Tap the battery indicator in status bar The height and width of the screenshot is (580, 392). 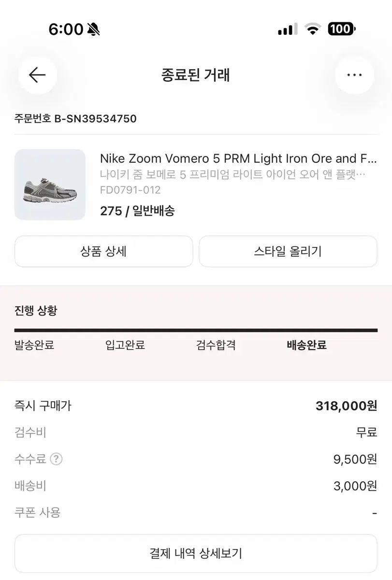click(342, 29)
